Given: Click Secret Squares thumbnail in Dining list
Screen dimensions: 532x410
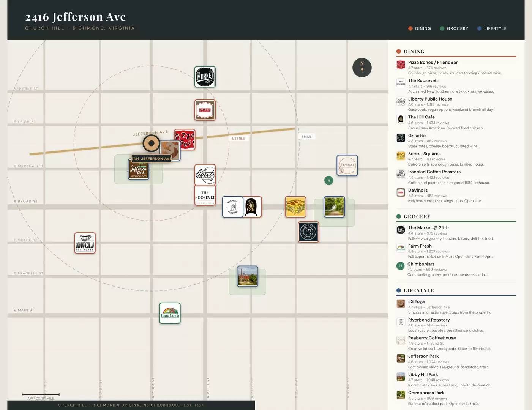Looking at the screenshot, I should point(401,156).
